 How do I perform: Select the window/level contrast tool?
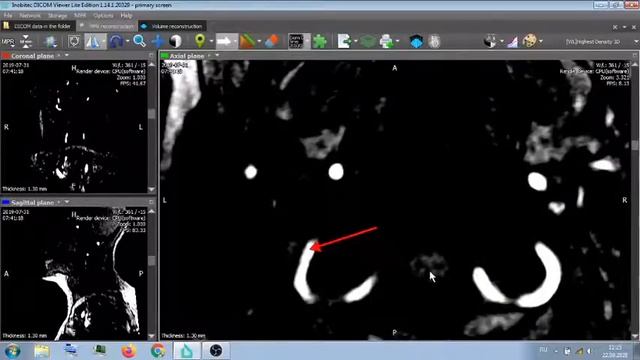[176, 41]
